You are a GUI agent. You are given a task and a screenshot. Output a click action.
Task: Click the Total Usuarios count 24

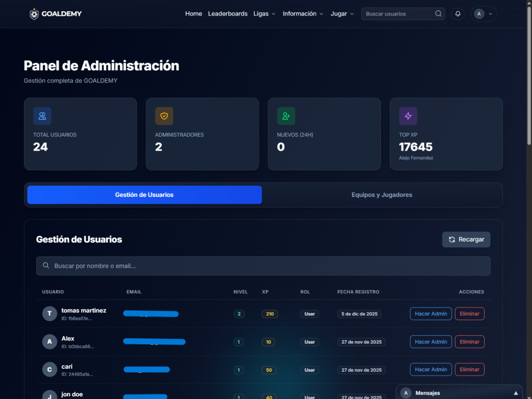click(40, 147)
